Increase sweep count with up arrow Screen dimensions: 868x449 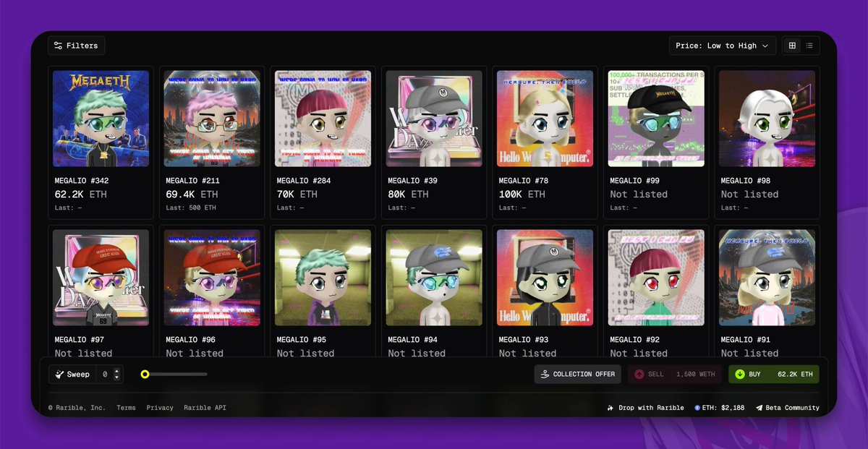coord(118,371)
